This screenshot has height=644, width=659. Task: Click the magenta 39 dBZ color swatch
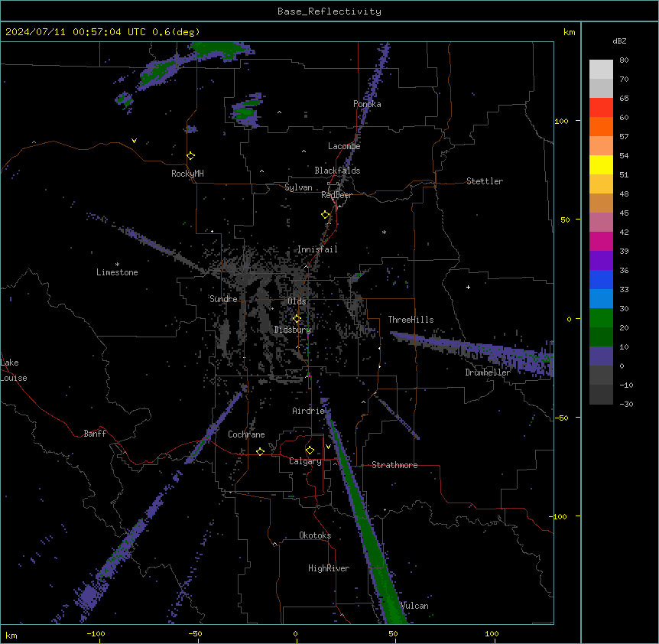(601, 241)
